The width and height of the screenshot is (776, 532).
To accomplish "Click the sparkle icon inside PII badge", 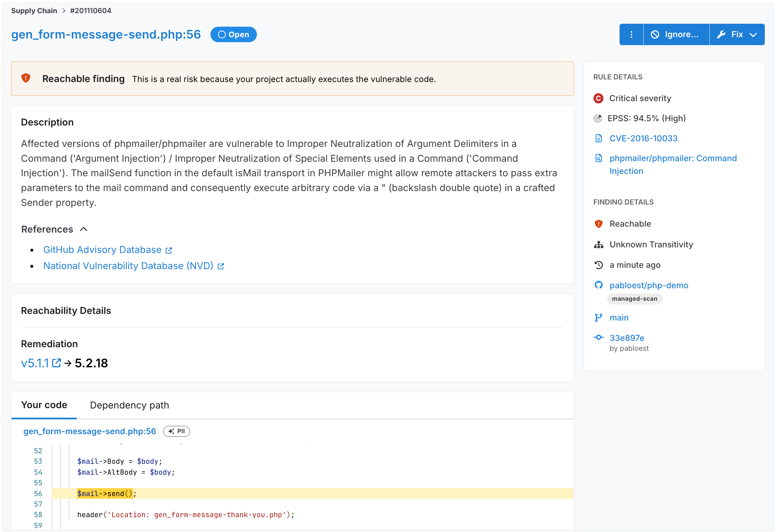I will pyautogui.click(x=171, y=431).
